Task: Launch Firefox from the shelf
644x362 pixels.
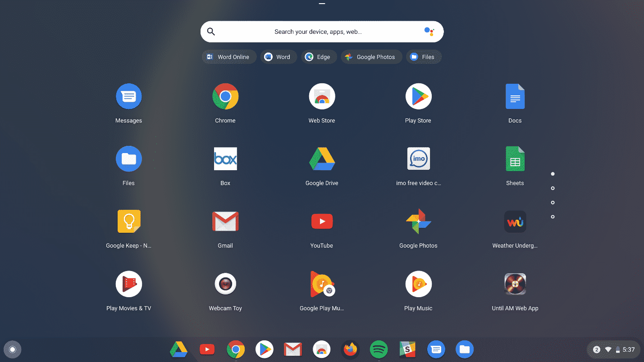Action: click(350, 349)
